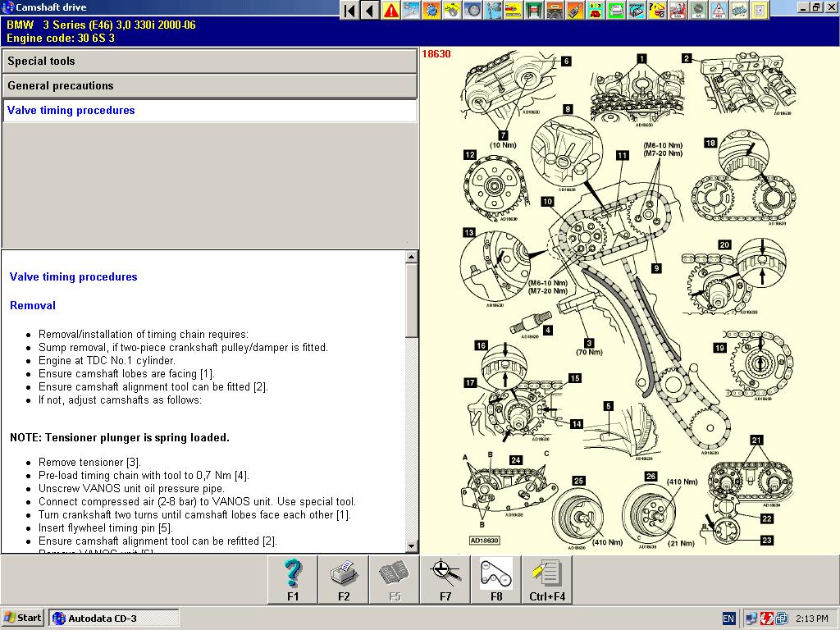This screenshot has width=840, height=630.
Task: Open the question mark fault diagnosis car icon
Action: (657, 10)
